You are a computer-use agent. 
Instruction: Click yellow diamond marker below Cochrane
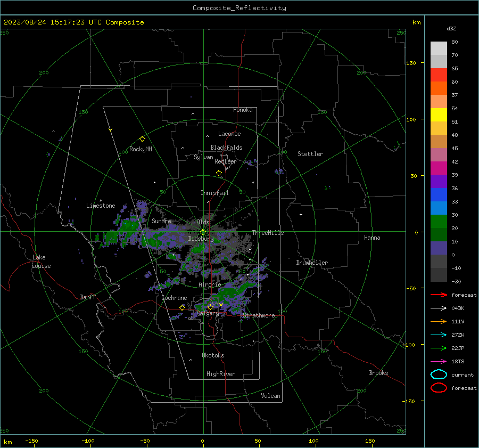click(183, 307)
